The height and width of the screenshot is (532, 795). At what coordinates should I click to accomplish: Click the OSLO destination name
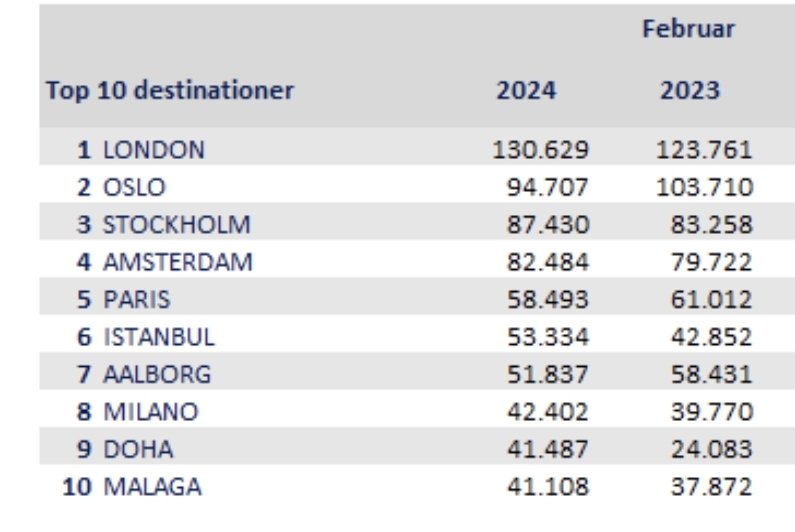[134, 187]
